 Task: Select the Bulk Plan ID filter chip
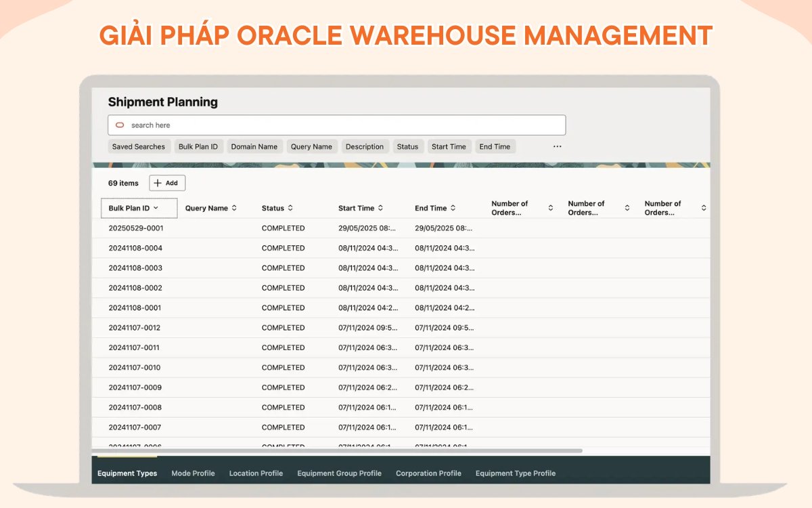point(198,146)
